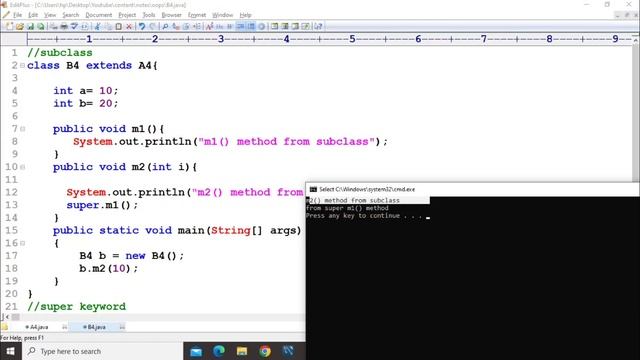
Task: Click the cmd.exe window title bar
Action: [473, 189]
